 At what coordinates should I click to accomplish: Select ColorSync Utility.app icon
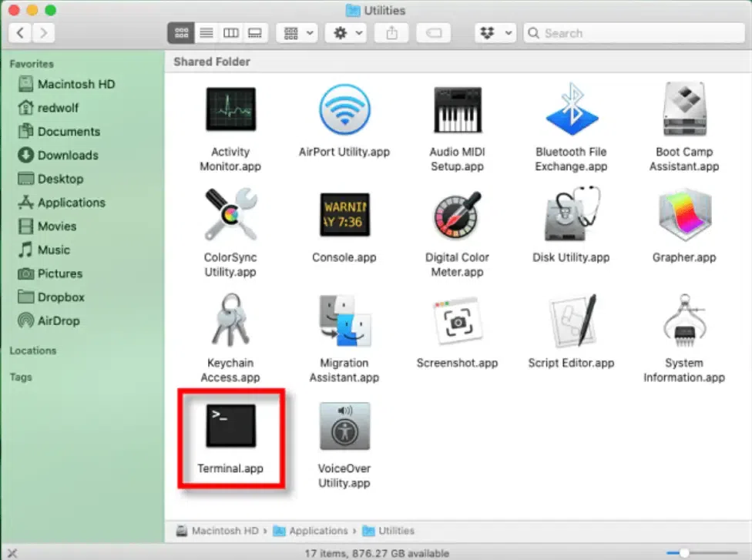230,214
